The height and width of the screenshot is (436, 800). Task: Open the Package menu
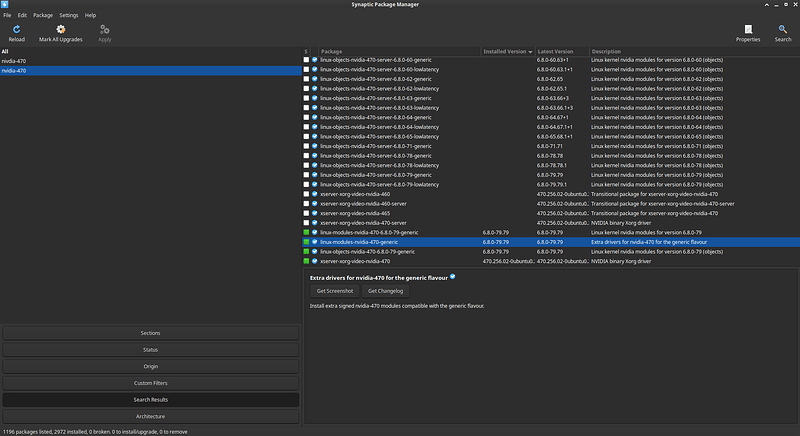pos(43,16)
